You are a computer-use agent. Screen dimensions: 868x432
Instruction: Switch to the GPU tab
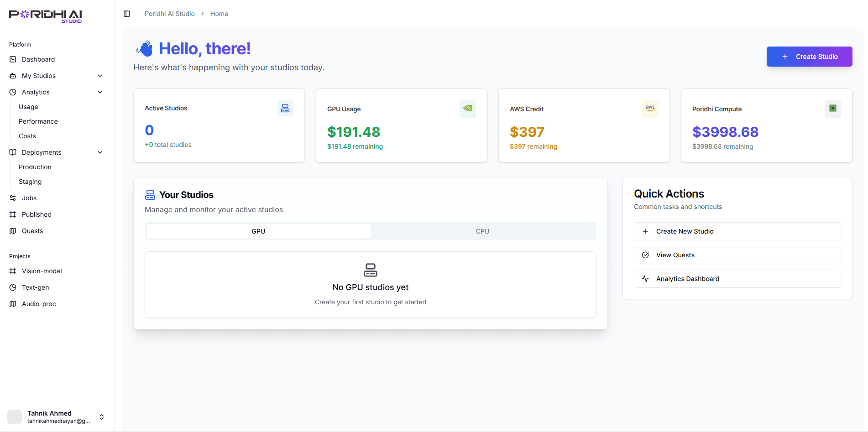pos(258,231)
